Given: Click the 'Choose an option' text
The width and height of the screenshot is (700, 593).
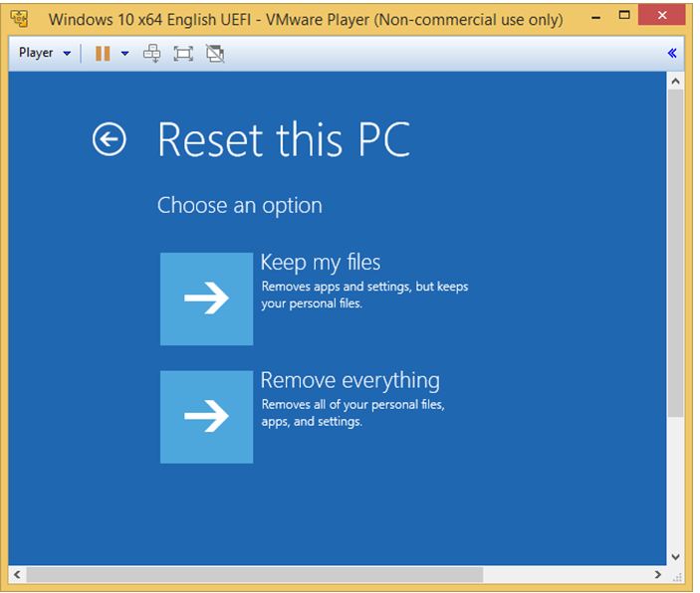Looking at the screenshot, I should point(240,206).
